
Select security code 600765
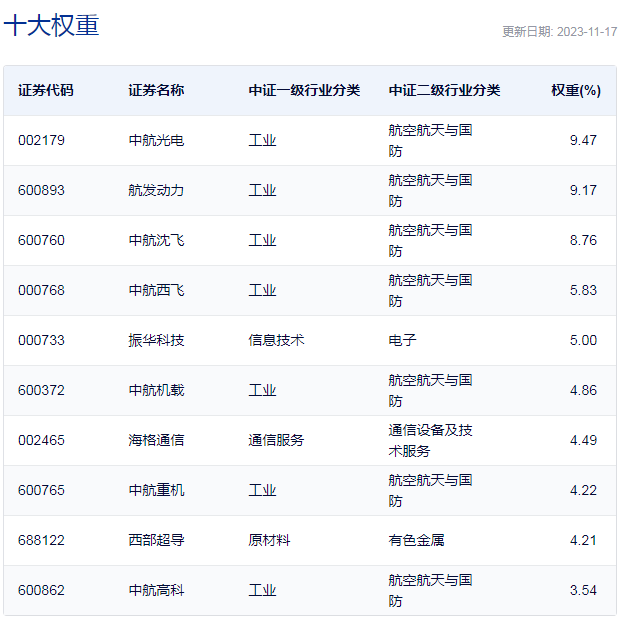(x=41, y=490)
